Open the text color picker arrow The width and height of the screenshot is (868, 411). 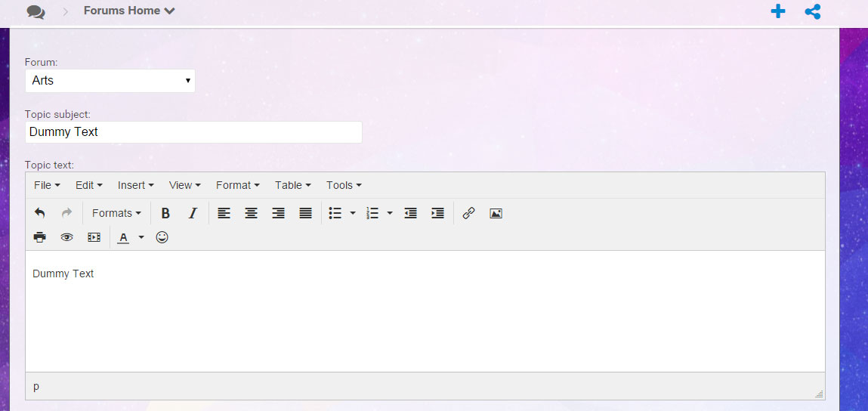(141, 237)
